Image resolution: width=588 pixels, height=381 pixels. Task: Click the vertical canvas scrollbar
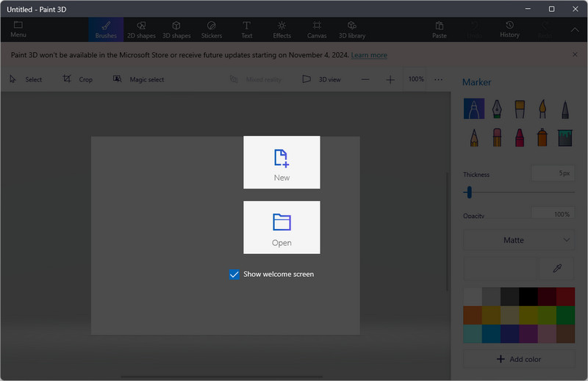[447, 231]
